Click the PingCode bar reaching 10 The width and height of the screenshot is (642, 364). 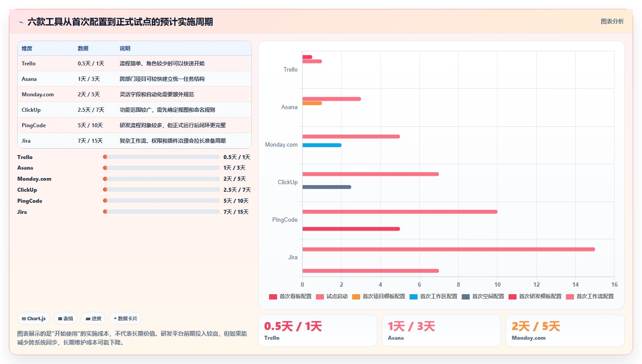point(400,212)
